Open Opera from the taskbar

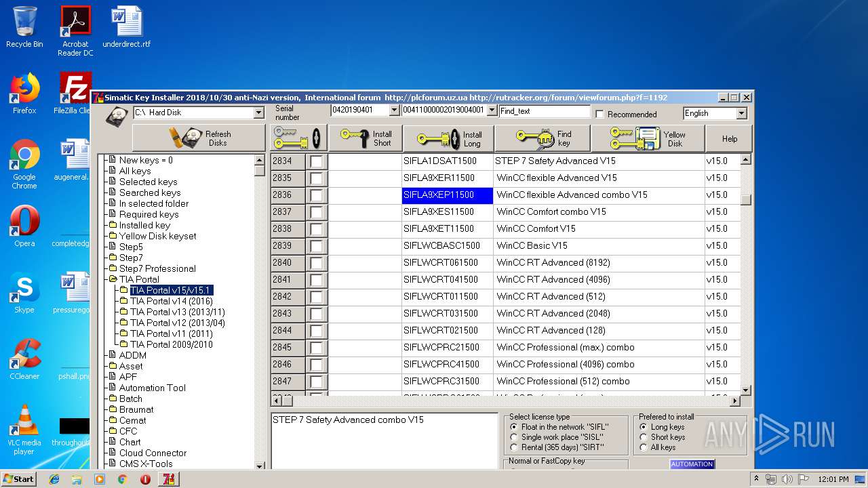tap(145, 479)
